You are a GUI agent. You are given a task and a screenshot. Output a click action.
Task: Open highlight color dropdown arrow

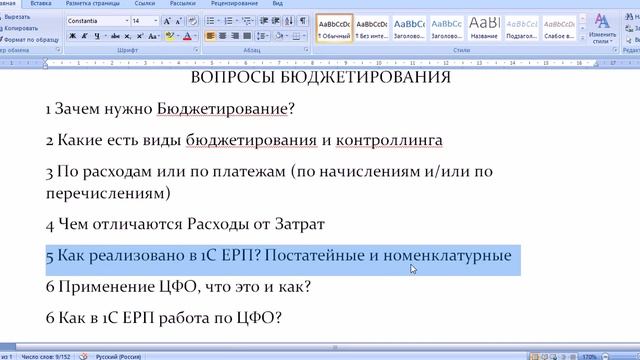click(178, 36)
